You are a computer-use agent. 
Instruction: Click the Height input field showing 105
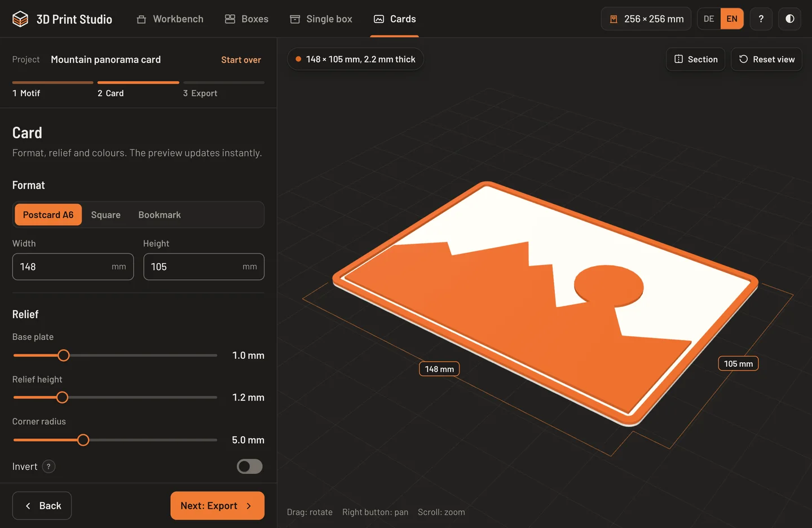(204, 267)
